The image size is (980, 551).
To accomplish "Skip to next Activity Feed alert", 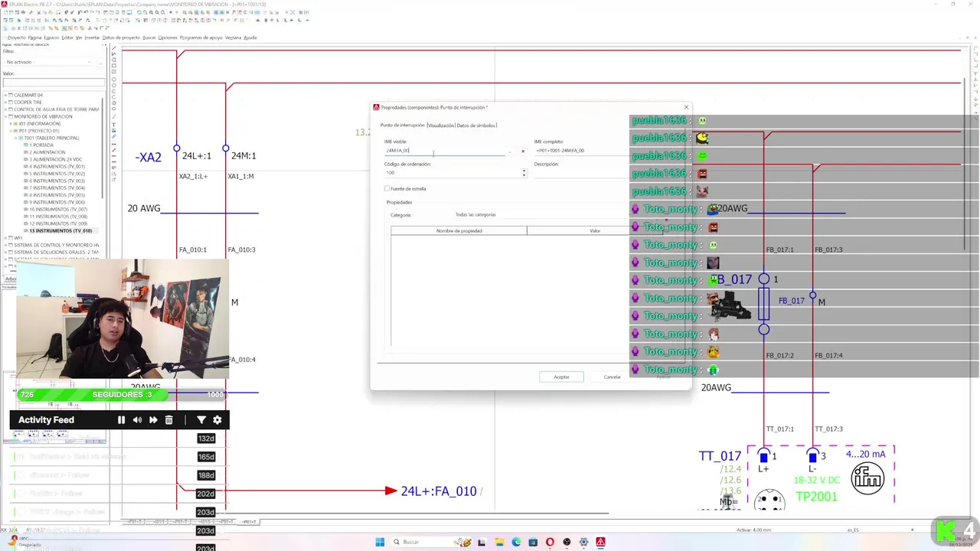I will click(x=153, y=419).
